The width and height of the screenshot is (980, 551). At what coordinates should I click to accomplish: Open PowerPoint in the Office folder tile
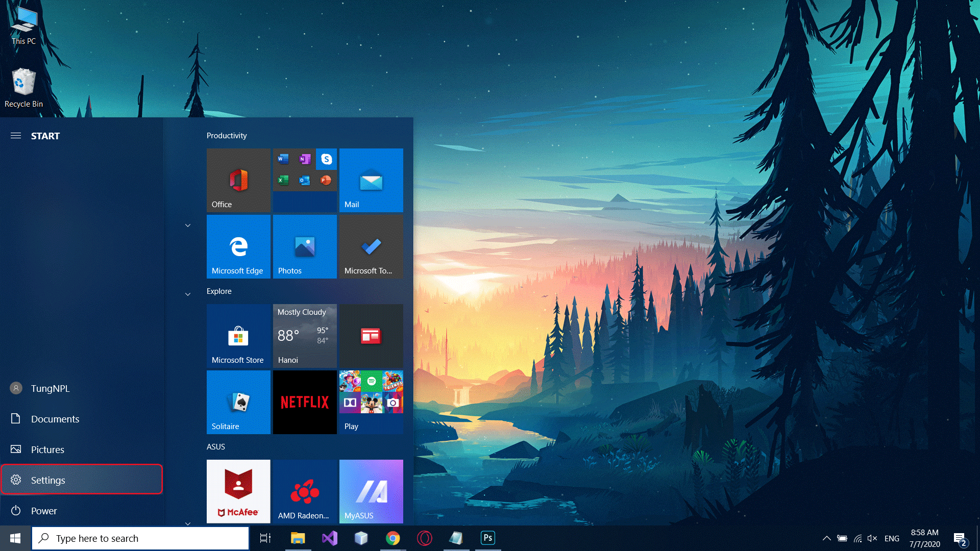326,180
